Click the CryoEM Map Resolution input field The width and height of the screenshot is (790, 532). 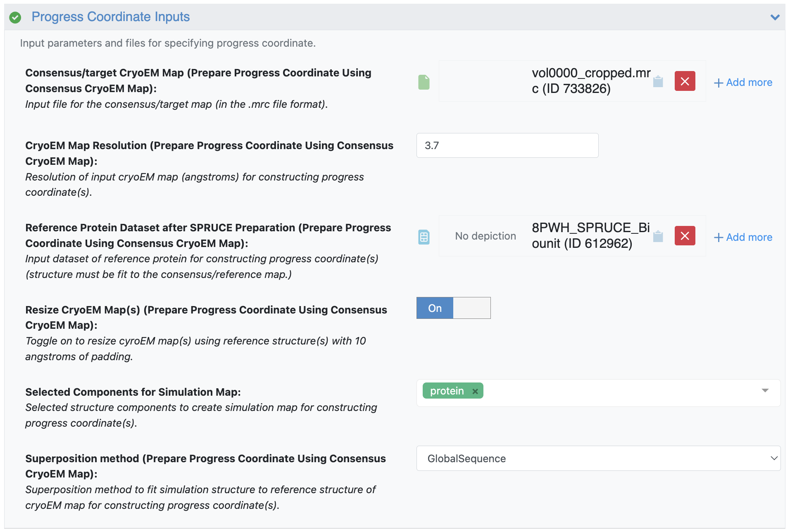[x=507, y=145]
